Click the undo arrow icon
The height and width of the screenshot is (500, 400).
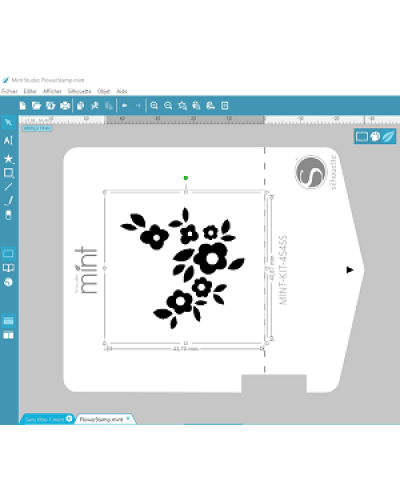(x=124, y=106)
